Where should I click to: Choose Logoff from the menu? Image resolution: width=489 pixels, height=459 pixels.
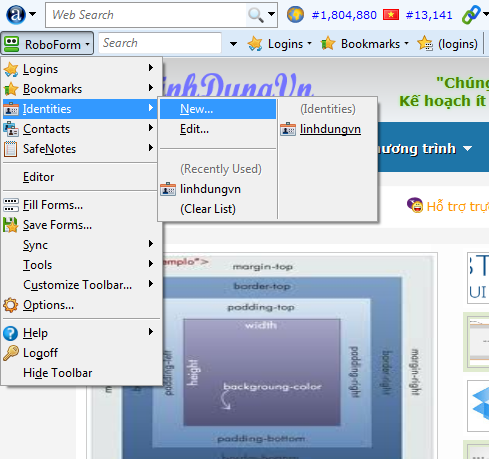tap(80, 353)
